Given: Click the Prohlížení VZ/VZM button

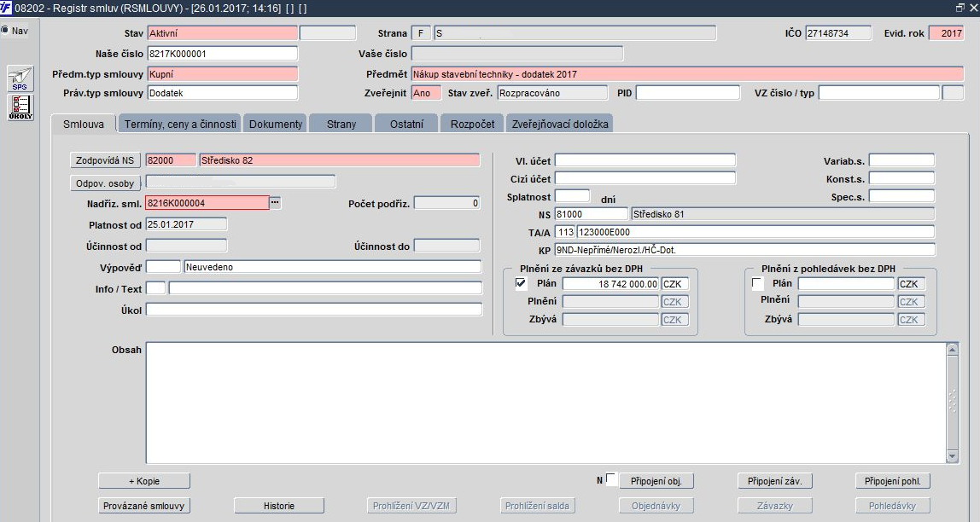Looking at the screenshot, I should click(x=411, y=506).
